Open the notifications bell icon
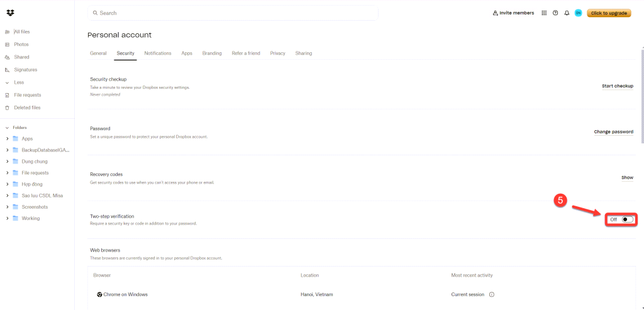Viewport: 644px width, 310px height. point(567,13)
